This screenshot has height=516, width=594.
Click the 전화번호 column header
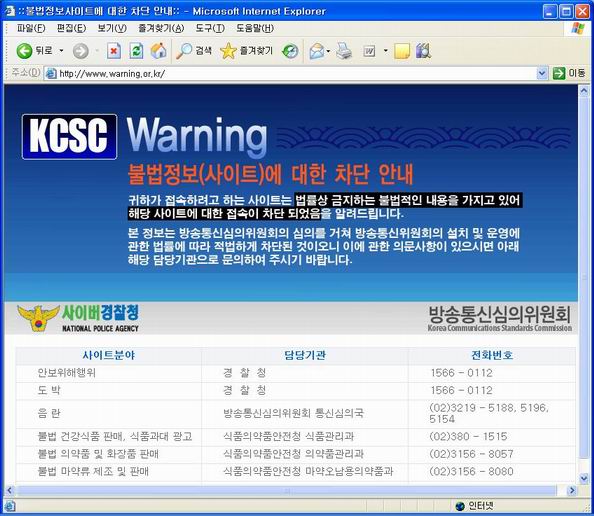click(492, 355)
